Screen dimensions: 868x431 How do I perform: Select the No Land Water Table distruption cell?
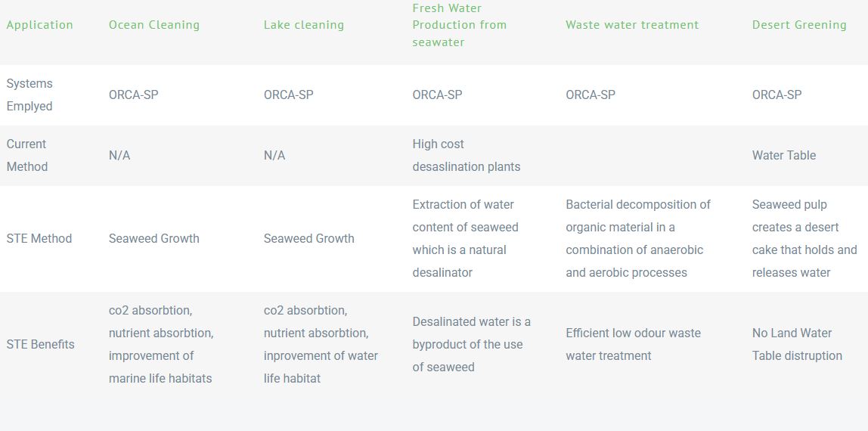796,344
